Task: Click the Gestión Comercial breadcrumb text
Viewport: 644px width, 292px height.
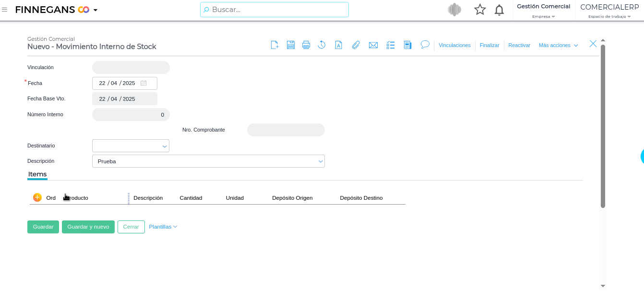Action: [x=51, y=39]
